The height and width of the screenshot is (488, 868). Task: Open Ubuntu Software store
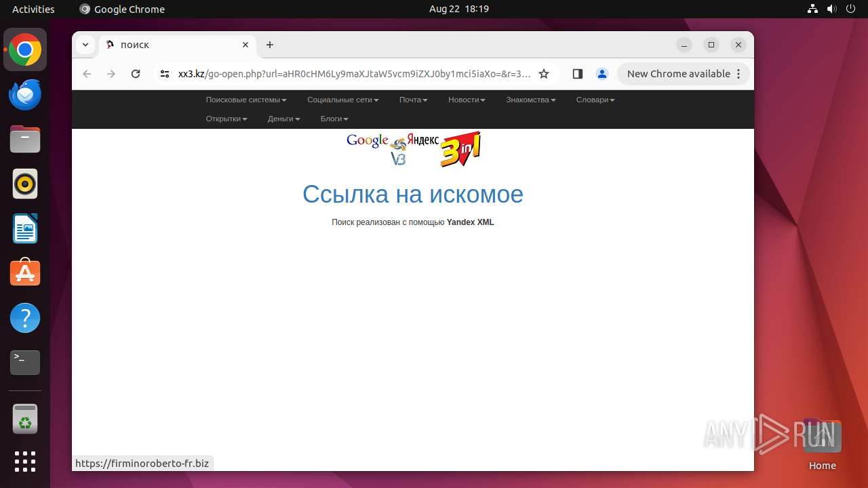(x=25, y=273)
